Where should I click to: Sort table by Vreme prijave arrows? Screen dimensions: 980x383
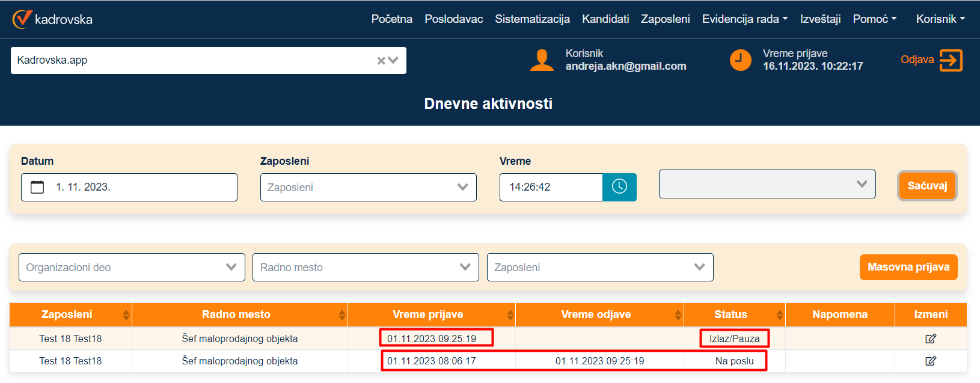pos(510,314)
